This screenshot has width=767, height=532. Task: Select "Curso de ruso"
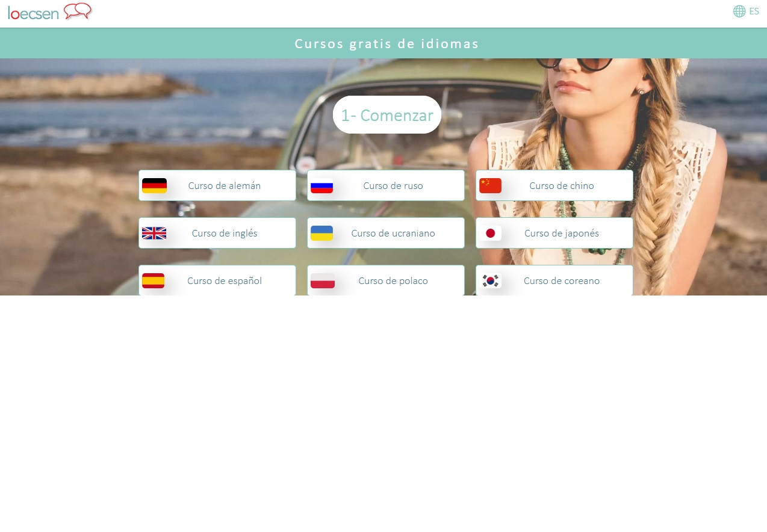393,186
